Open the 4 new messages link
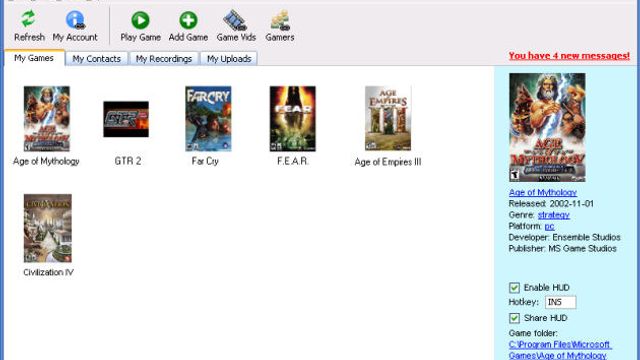Viewport: 640px width, 360px height. [569, 56]
